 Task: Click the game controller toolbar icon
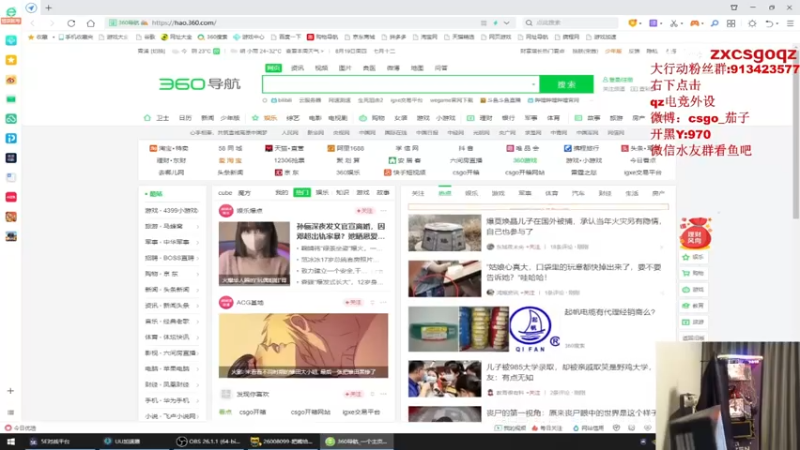694,23
